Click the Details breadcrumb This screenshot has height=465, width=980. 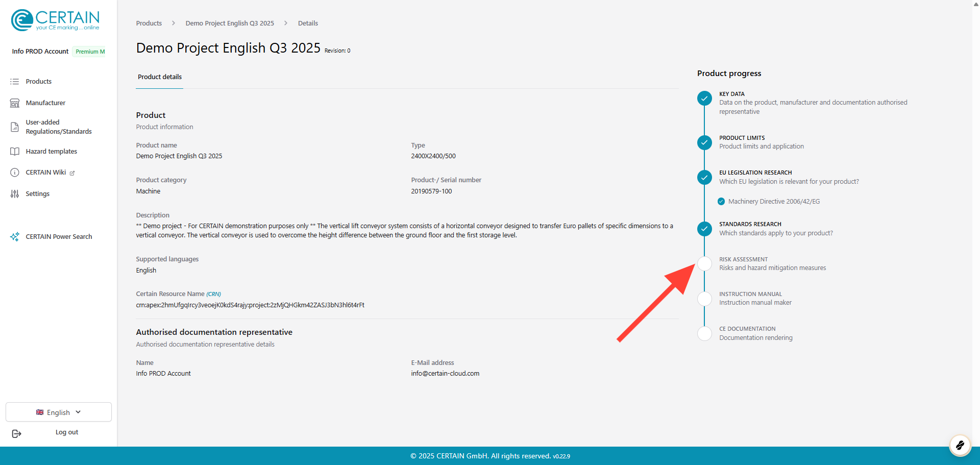tap(308, 23)
